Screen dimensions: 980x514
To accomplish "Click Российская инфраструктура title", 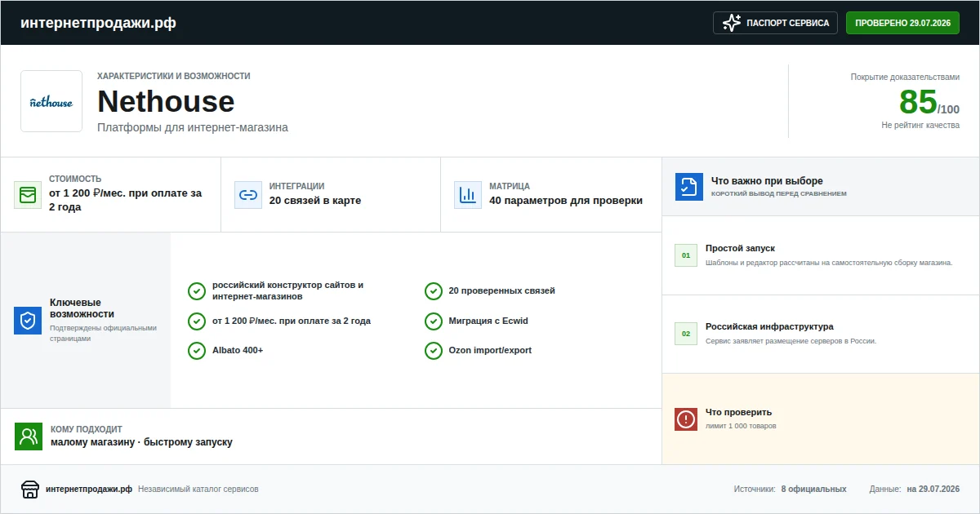I will point(769,326).
